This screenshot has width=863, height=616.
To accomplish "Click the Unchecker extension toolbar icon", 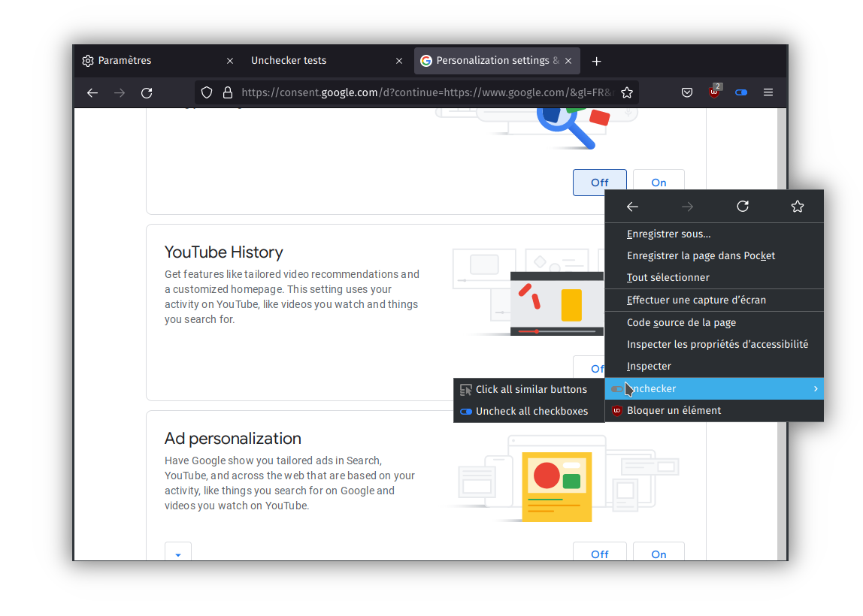I will [x=741, y=92].
